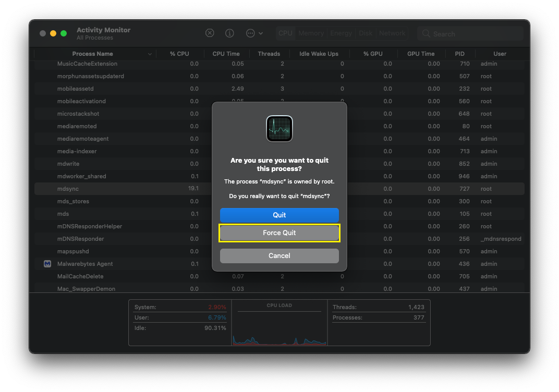The image size is (559, 392).
Task: Click the Activity Monitor icon in dialog
Action: [279, 129]
